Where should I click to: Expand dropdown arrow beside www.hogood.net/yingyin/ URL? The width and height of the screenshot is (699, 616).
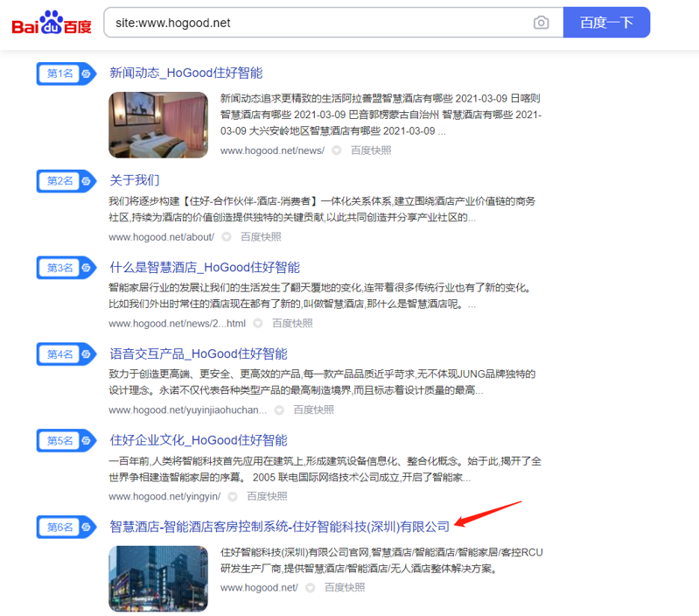(233, 496)
